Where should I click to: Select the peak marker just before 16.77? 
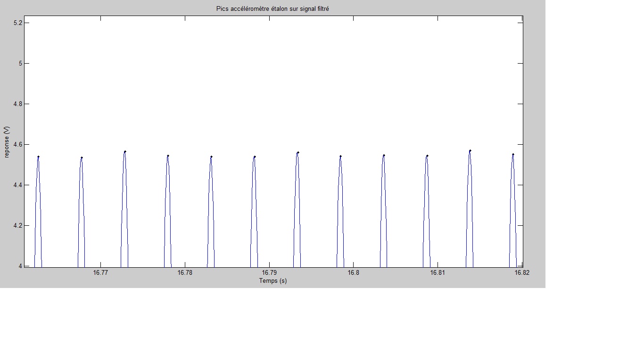82,157
